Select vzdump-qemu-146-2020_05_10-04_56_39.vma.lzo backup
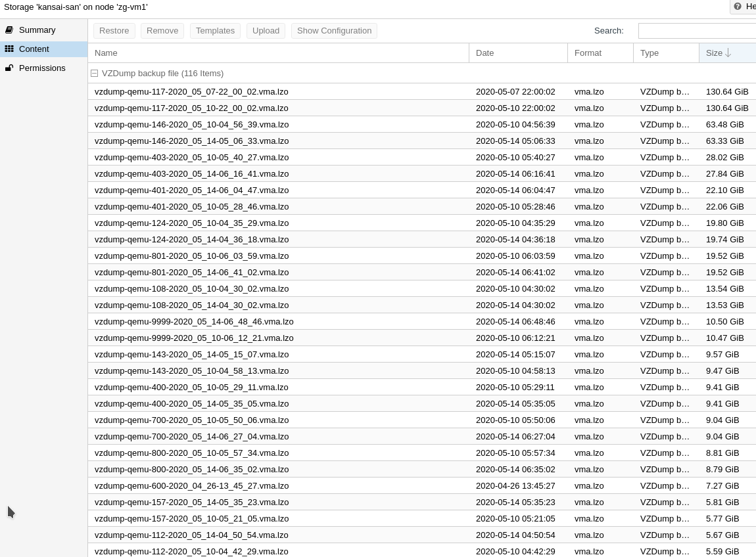The height and width of the screenshot is (557, 756). tap(422, 124)
